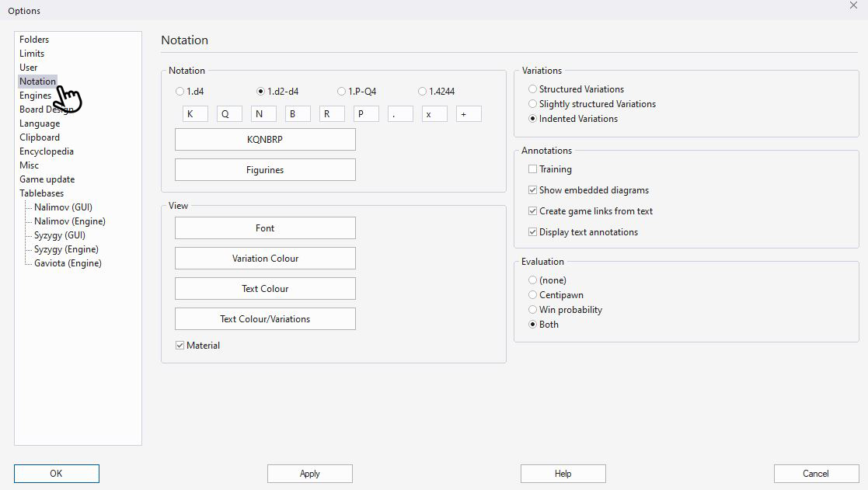This screenshot has height=490, width=868.
Task: Select Nalimov (Engine) under Tablebases
Action: (x=70, y=221)
